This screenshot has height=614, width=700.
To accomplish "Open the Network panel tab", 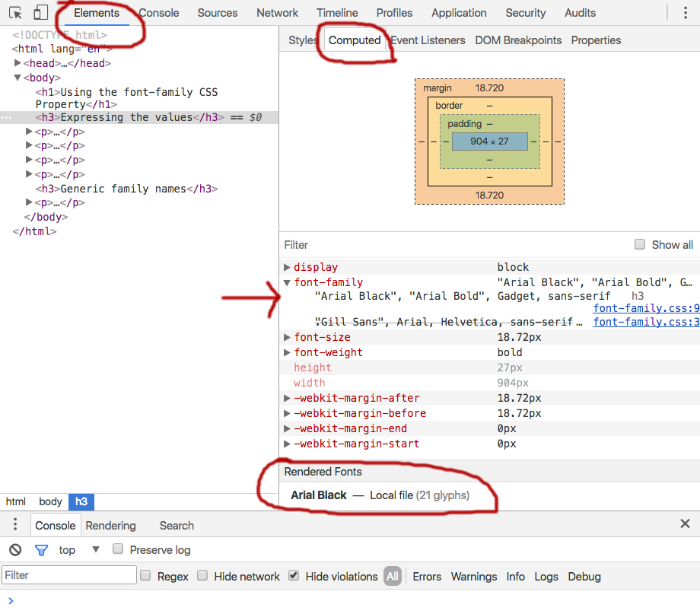I will 277,13.
